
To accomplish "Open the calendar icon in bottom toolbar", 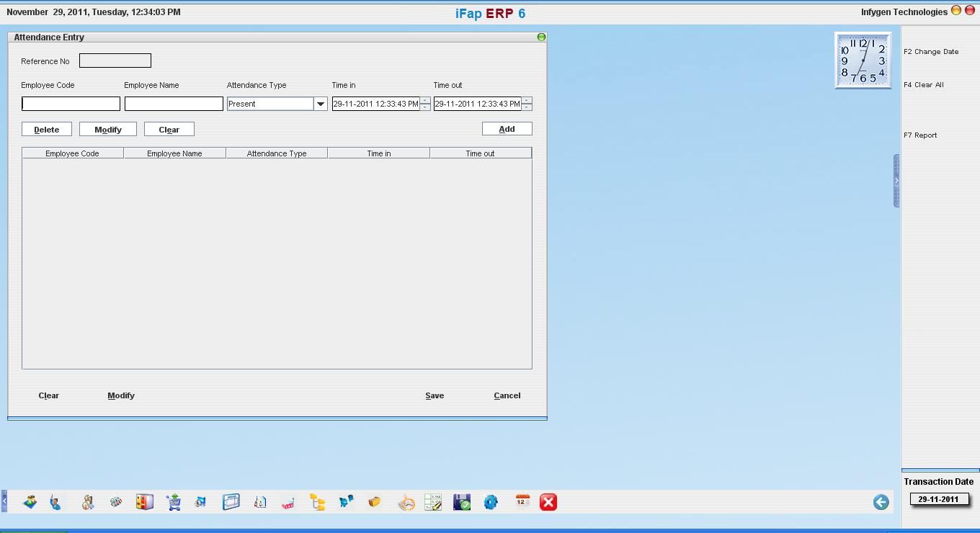I will pyautogui.click(x=522, y=502).
